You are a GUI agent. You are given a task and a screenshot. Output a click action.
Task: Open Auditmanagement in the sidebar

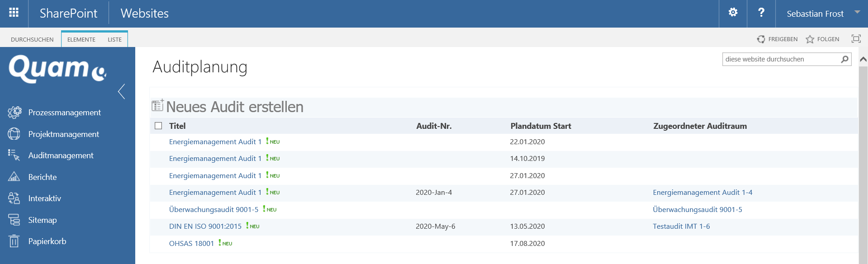click(61, 156)
